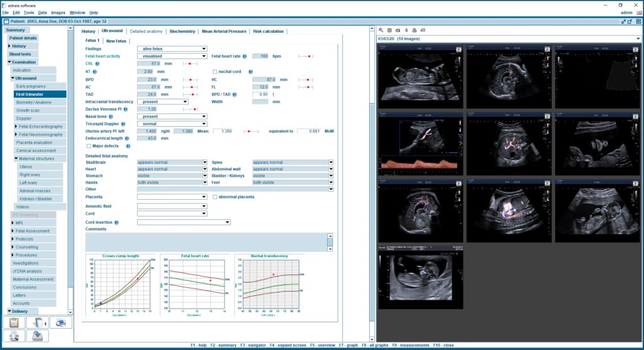The image size is (644, 350).
Task: Check the abnormal placenta checkbox
Action: tap(215, 197)
